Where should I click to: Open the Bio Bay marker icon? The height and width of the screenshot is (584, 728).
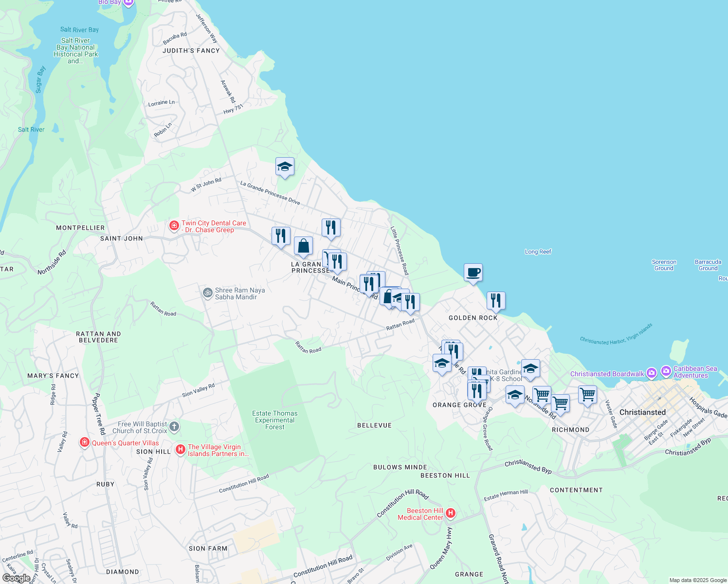click(x=128, y=2)
